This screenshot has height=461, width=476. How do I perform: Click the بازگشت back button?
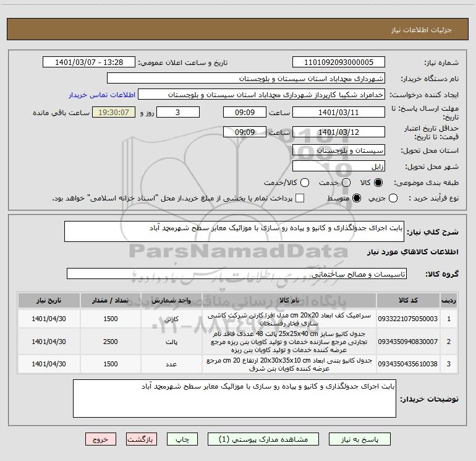click(x=142, y=439)
